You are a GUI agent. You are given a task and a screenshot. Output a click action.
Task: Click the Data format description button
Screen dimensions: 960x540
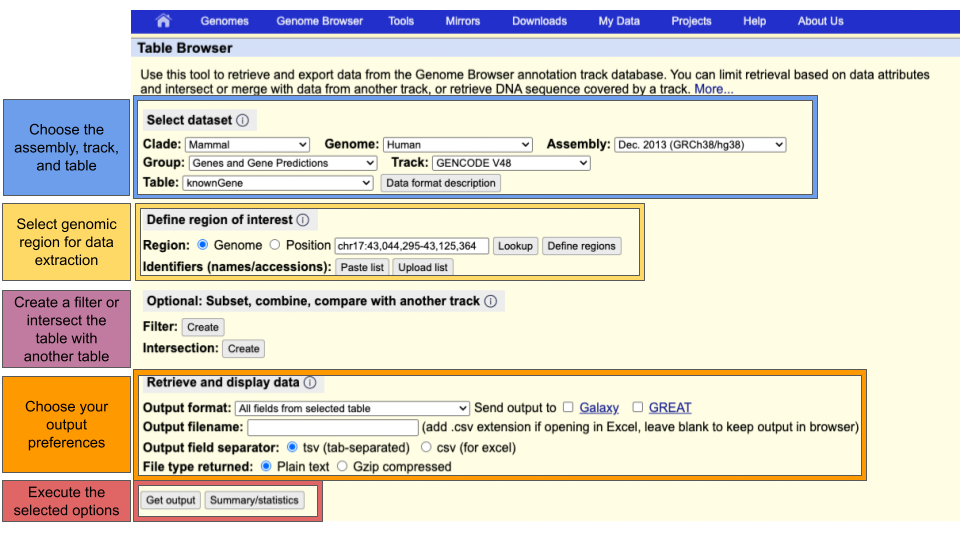click(440, 183)
